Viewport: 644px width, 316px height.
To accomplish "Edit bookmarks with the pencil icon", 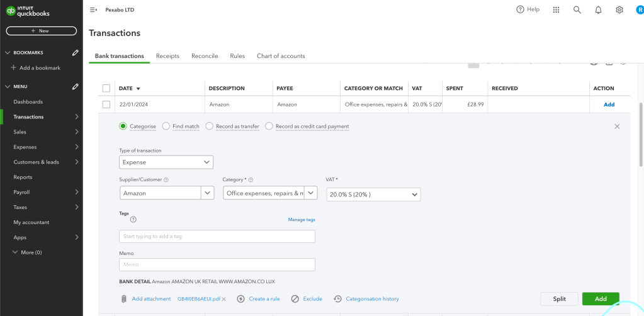I will 75,53.
